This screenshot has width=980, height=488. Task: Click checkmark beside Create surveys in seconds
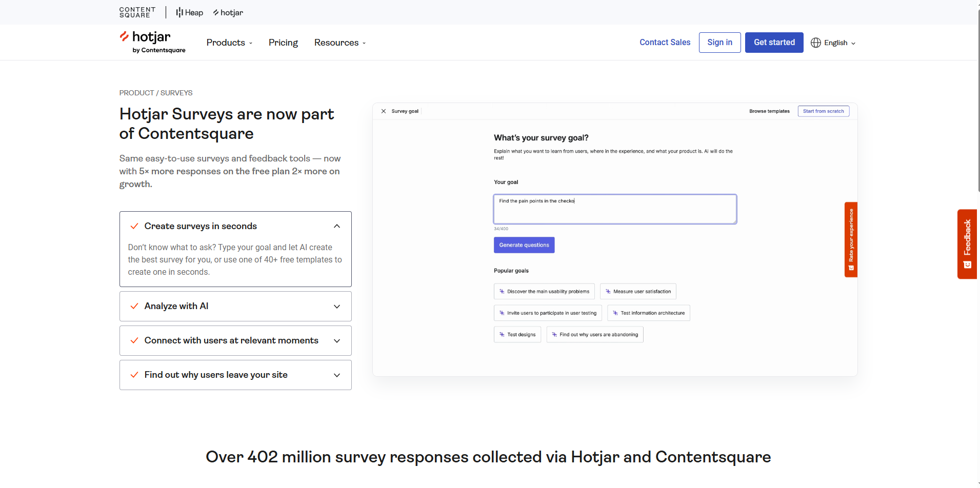click(134, 226)
